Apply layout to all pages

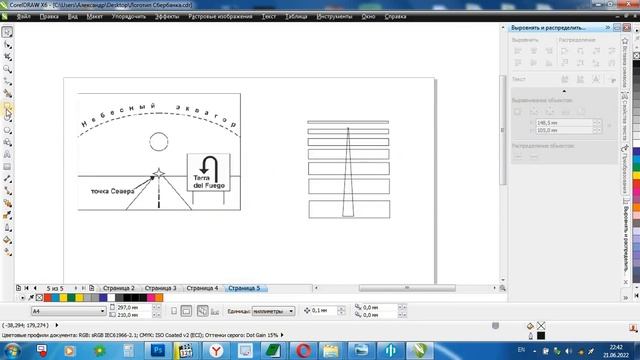pos(202,311)
